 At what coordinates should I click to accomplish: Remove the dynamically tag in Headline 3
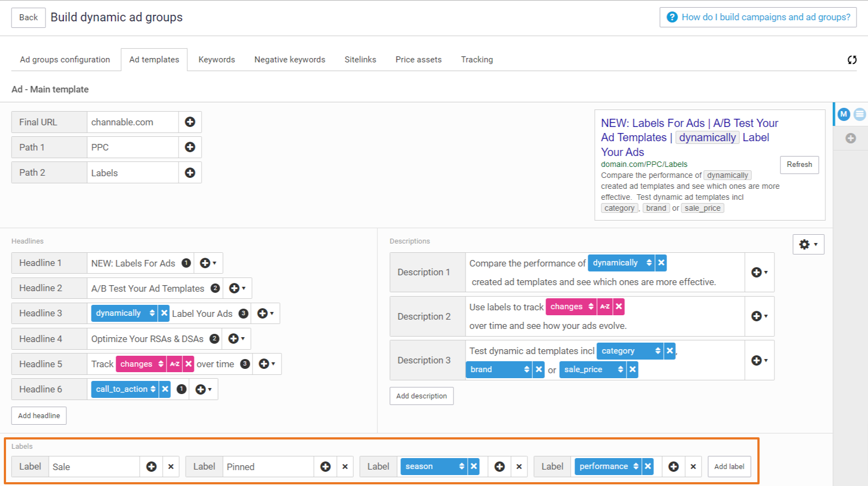(x=164, y=313)
